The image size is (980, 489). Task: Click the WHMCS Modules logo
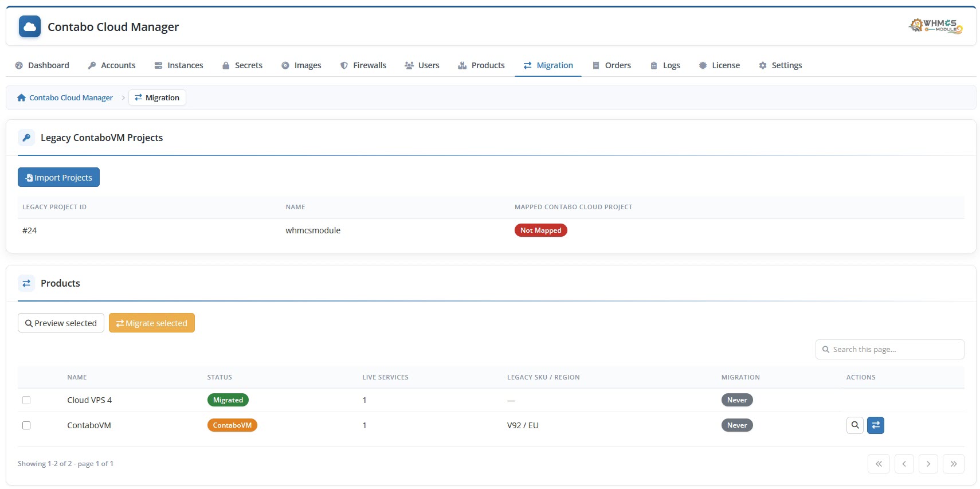coord(935,26)
